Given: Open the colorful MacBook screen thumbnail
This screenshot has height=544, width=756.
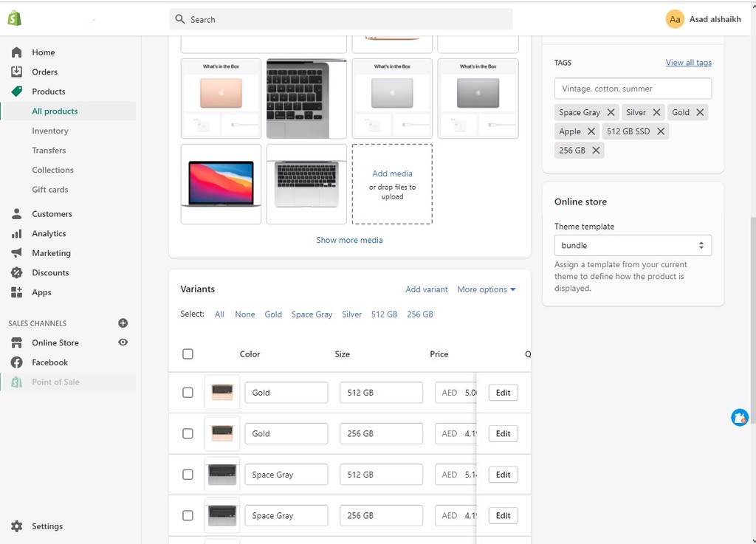Looking at the screenshot, I should click(221, 184).
